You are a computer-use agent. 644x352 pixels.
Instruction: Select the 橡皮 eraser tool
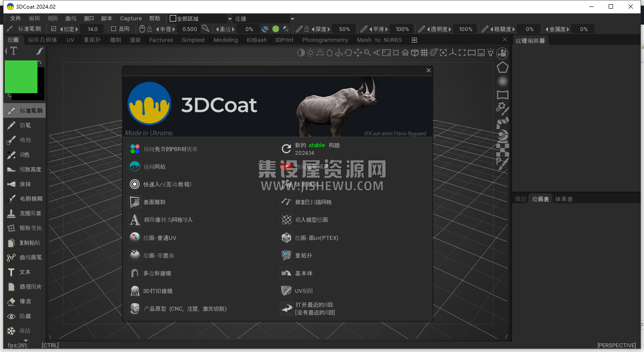(x=25, y=302)
